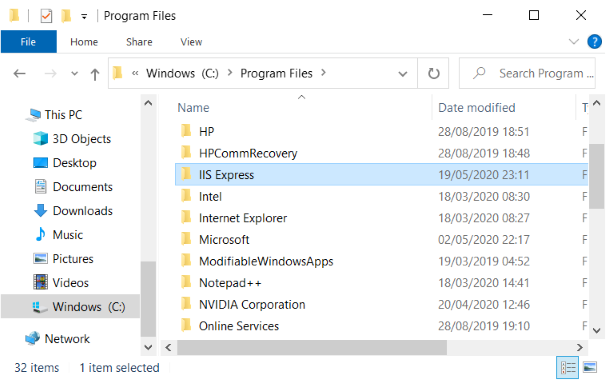Click the file list scroll up arrow
This screenshot has height=380, width=606.
pyautogui.click(x=596, y=103)
